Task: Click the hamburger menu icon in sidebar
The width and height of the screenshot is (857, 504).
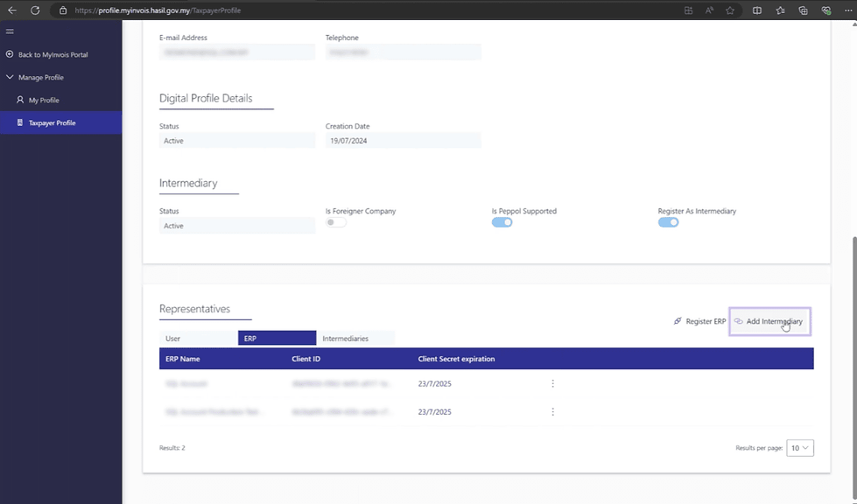Action: [x=10, y=31]
